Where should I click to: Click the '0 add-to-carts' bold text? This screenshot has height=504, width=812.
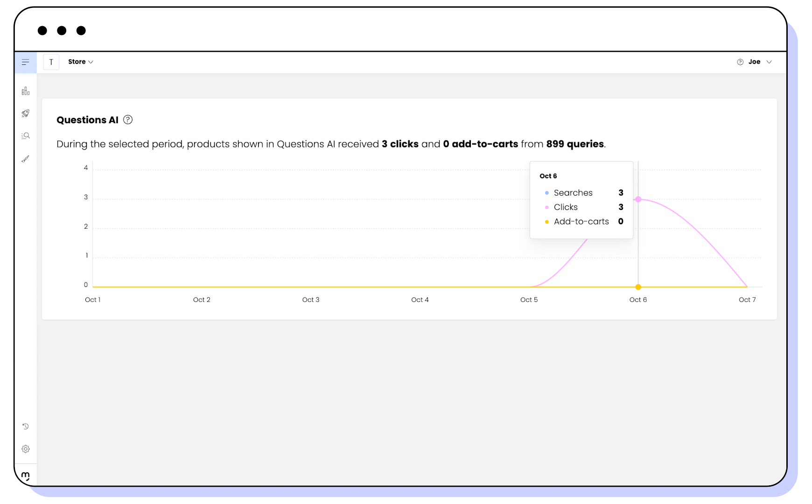click(x=480, y=144)
